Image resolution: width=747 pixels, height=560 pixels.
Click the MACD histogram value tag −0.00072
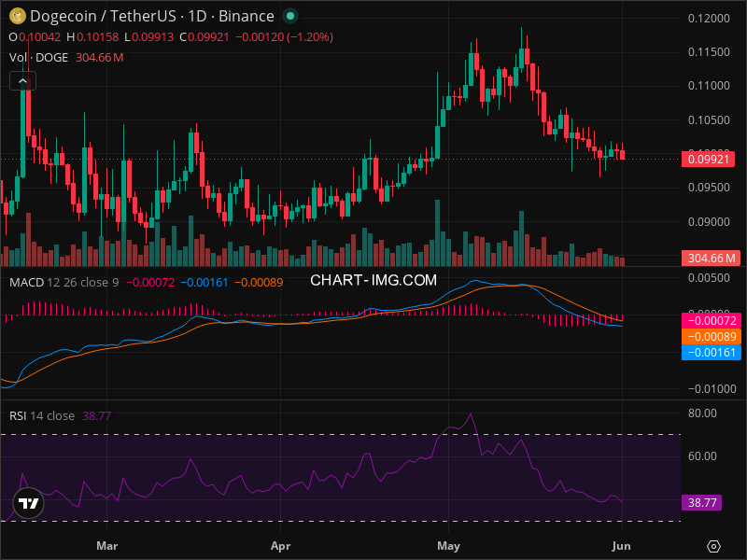click(711, 320)
